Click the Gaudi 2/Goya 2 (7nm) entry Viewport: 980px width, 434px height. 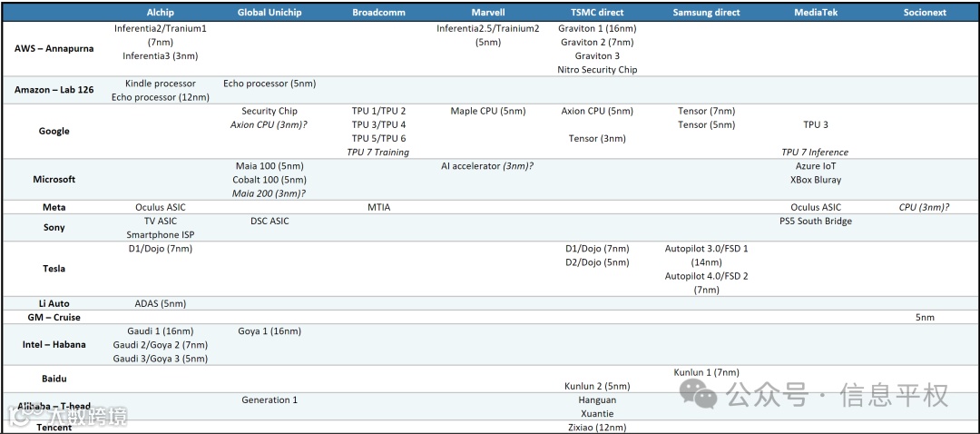[160, 345]
